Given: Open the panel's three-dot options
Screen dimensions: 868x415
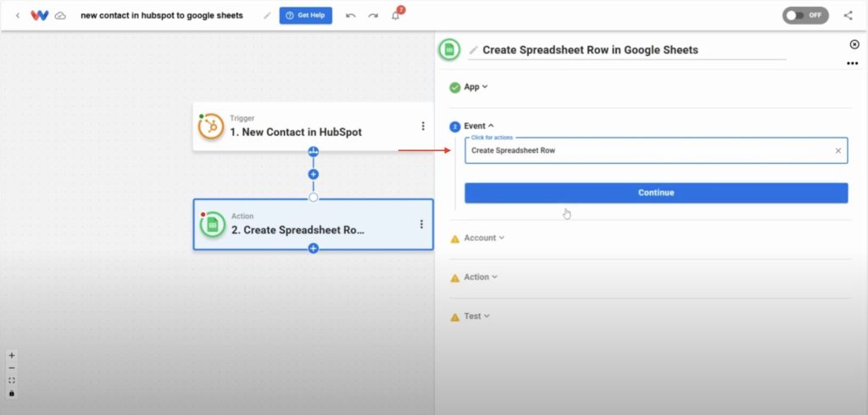Looking at the screenshot, I should point(853,64).
